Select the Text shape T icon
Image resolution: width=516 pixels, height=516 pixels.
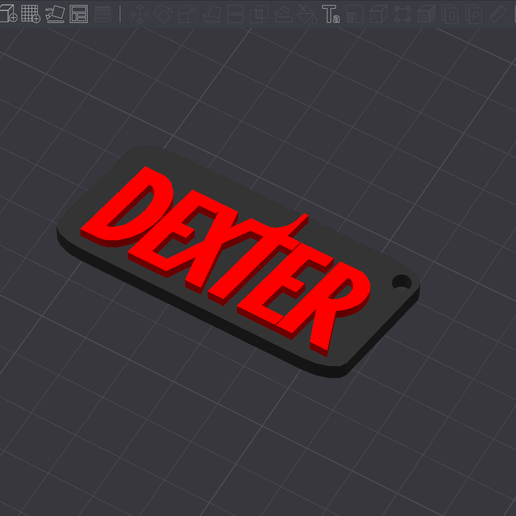[x=331, y=14]
